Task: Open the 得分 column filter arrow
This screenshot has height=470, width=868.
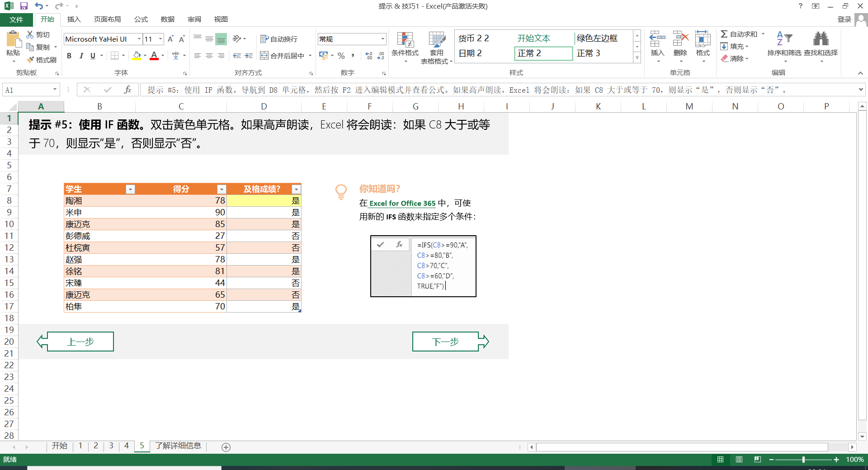Action: [221, 189]
